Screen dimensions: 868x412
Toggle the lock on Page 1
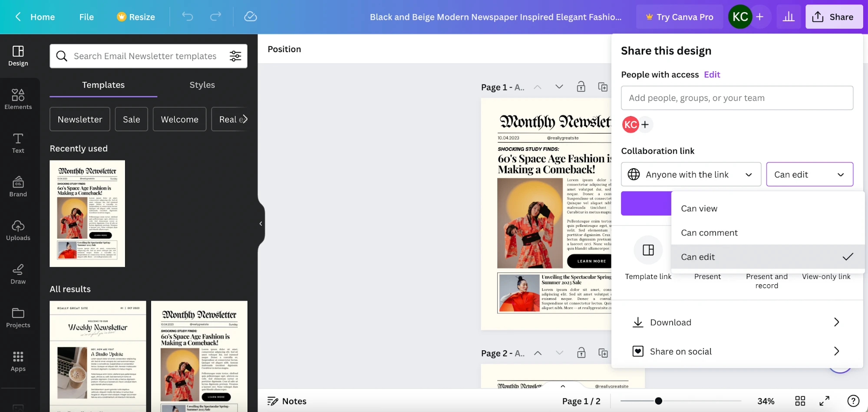[x=581, y=87]
